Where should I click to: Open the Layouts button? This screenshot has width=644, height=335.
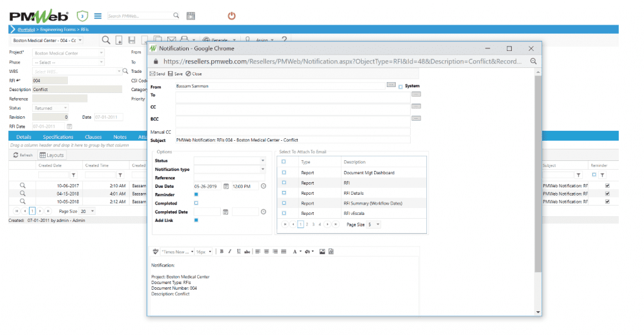tap(52, 155)
